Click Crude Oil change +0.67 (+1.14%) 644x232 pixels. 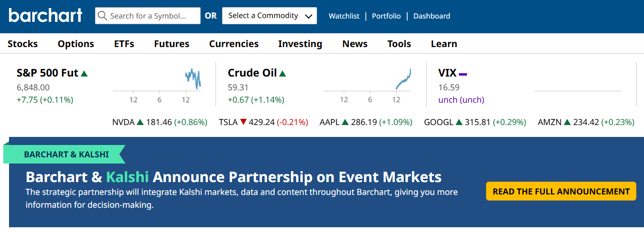pyautogui.click(x=256, y=100)
